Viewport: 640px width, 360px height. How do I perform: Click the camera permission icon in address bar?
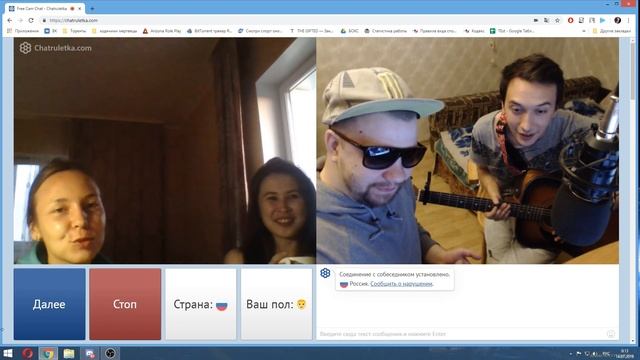click(536, 20)
